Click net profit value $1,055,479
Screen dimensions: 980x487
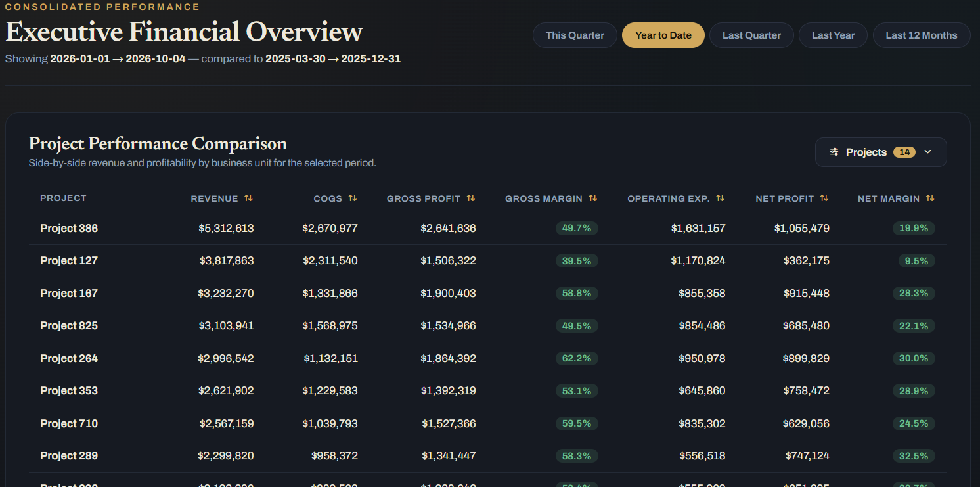(802, 229)
